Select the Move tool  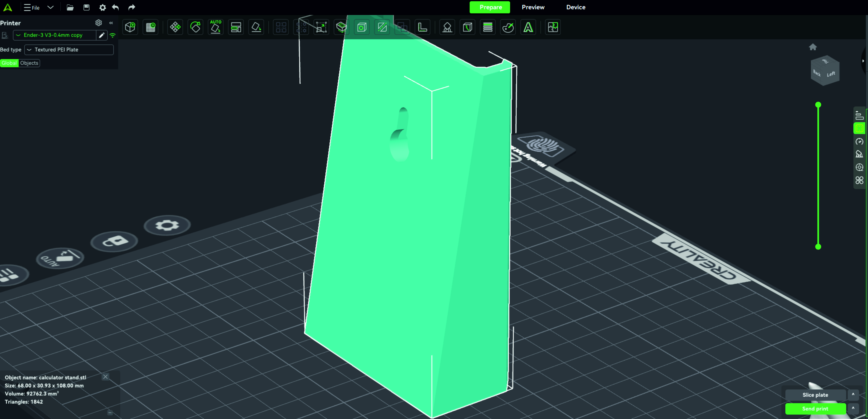tap(175, 27)
